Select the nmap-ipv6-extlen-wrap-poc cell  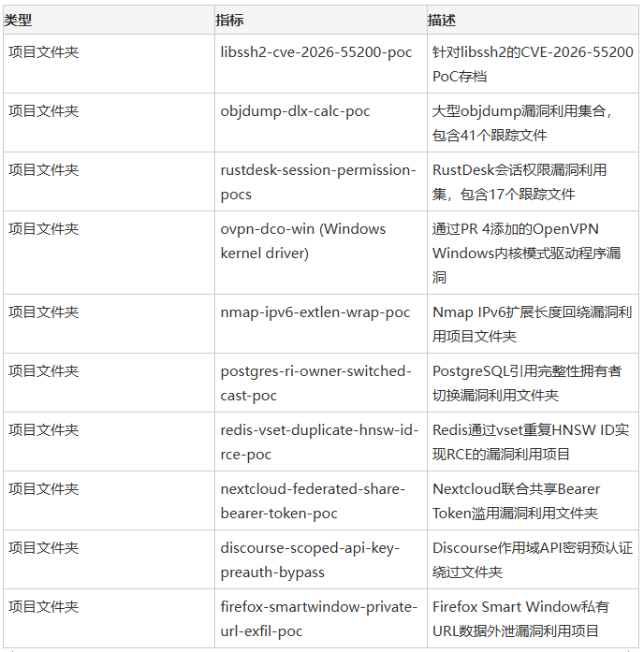coord(321,324)
